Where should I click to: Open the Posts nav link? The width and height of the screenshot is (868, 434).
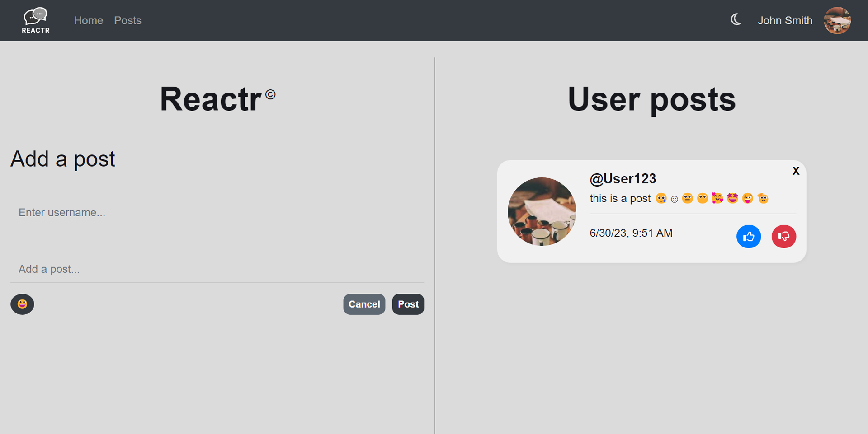(127, 20)
